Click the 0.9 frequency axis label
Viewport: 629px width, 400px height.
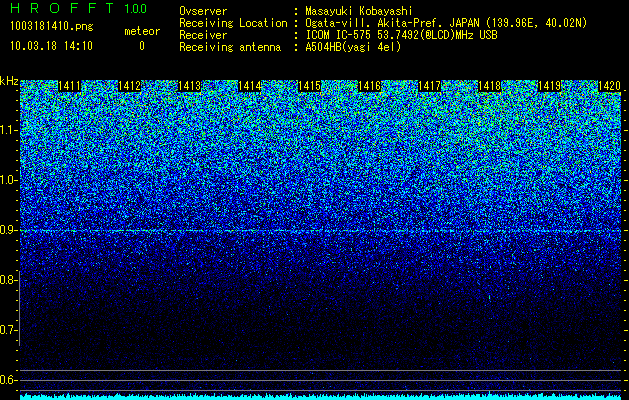8,230
